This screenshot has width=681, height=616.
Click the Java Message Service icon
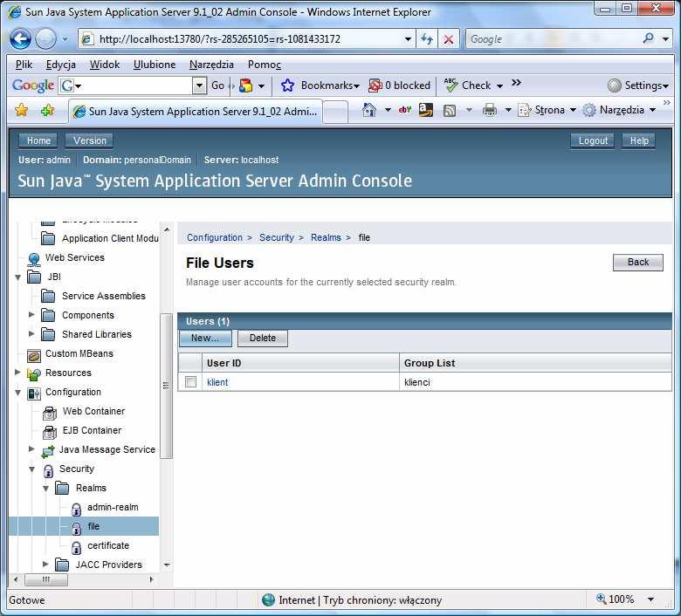click(x=48, y=451)
